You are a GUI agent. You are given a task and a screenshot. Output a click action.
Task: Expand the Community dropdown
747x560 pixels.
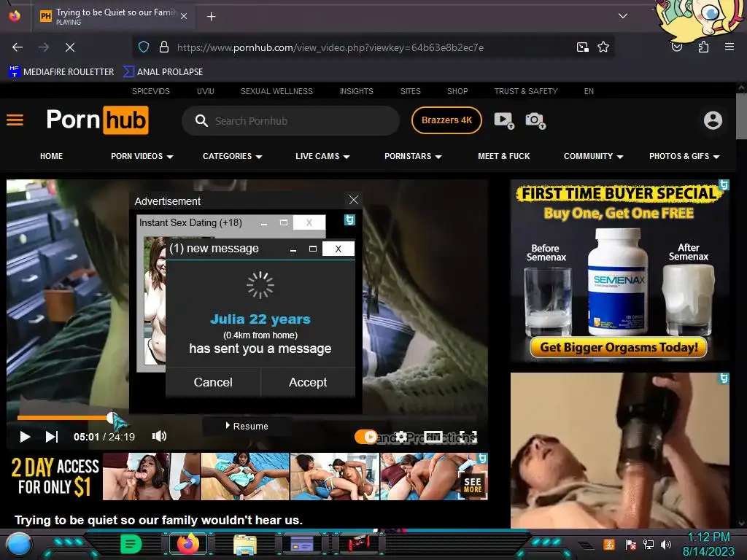[x=594, y=156]
